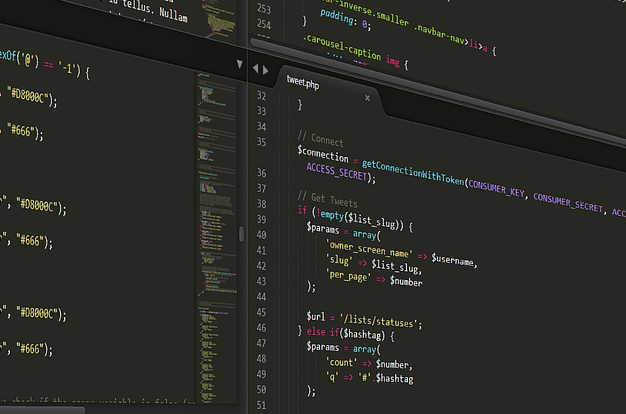Click line number 45 in the gutter

tap(262, 312)
